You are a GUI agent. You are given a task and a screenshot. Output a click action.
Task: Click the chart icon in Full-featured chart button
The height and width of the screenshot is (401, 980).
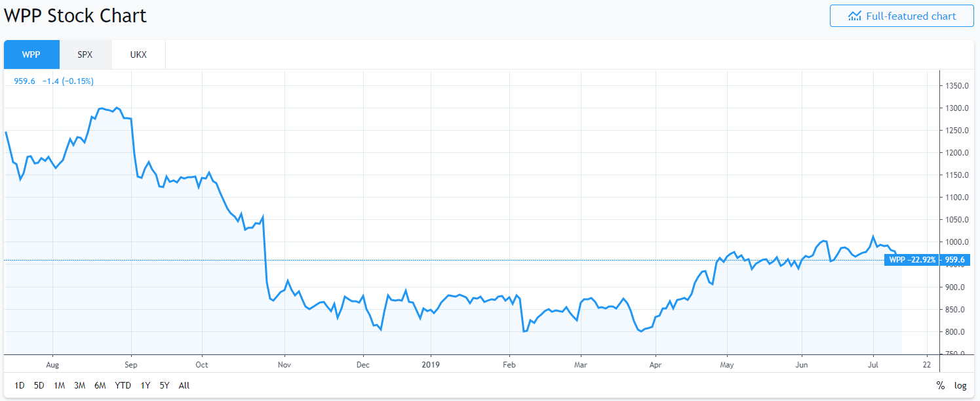click(x=855, y=16)
